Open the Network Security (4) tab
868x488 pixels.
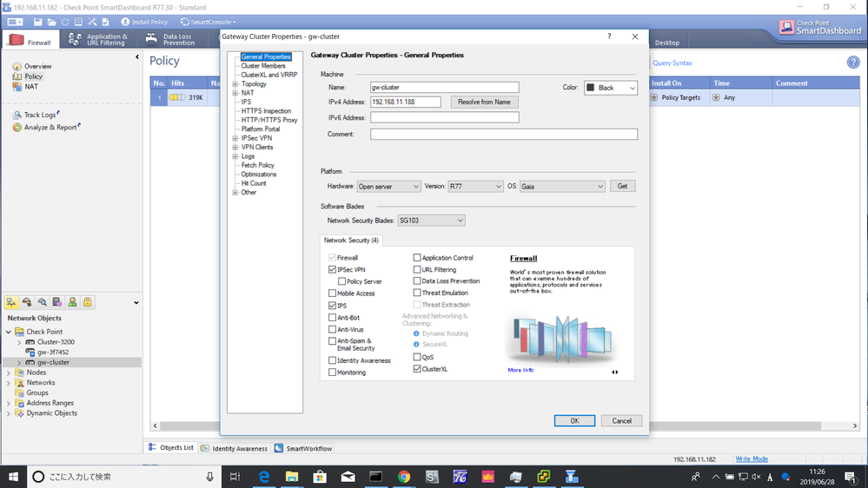pyautogui.click(x=351, y=241)
